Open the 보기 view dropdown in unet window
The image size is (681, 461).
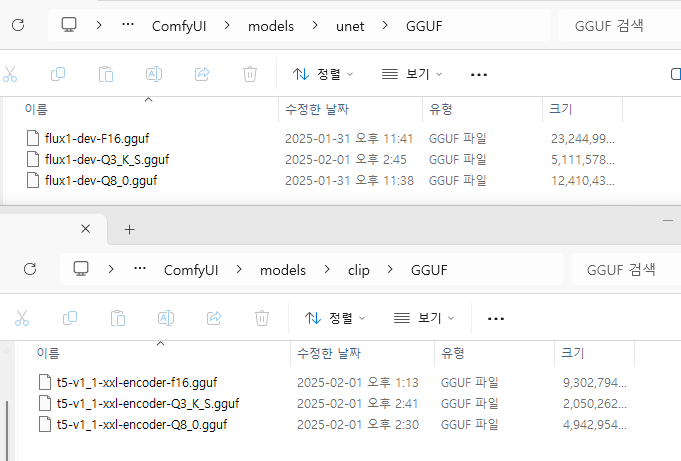pyautogui.click(x=412, y=74)
